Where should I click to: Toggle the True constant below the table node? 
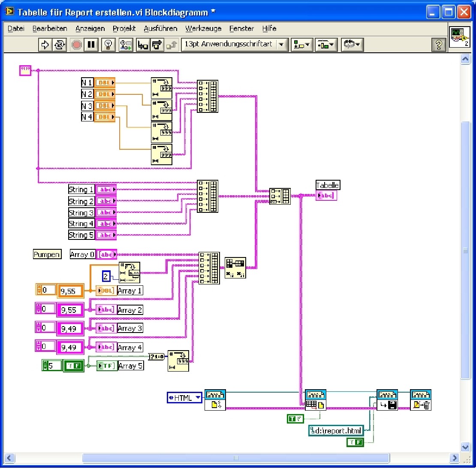295,418
